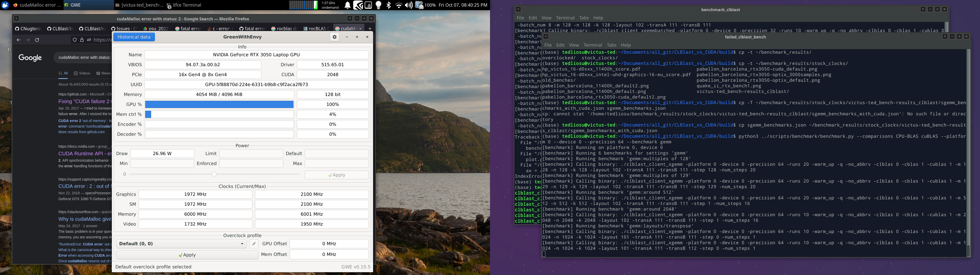Open the File menu of benchmark_clblast terminal

[x=520, y=18]
